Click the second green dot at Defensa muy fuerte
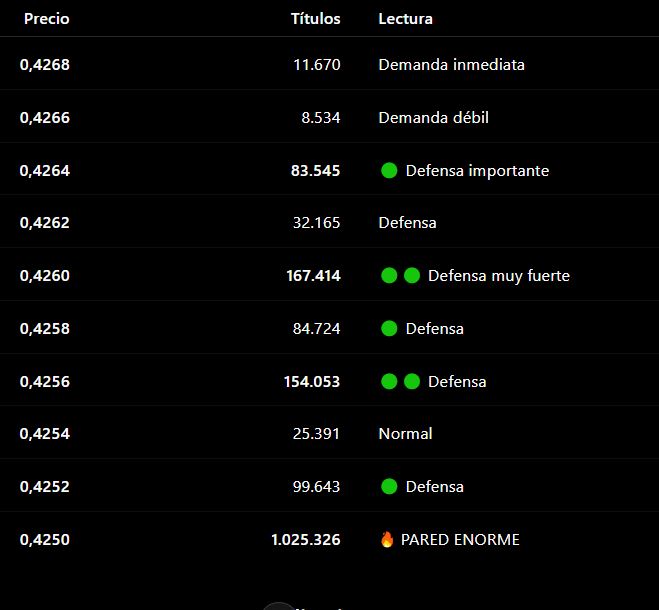This screenshot has width=659, height=610. pos(411,275)
